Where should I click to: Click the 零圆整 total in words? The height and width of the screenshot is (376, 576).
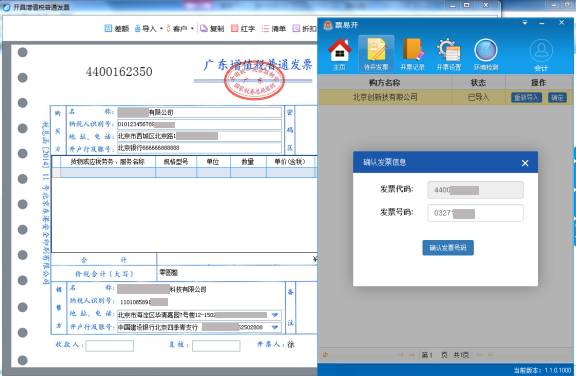coord(169,272)
